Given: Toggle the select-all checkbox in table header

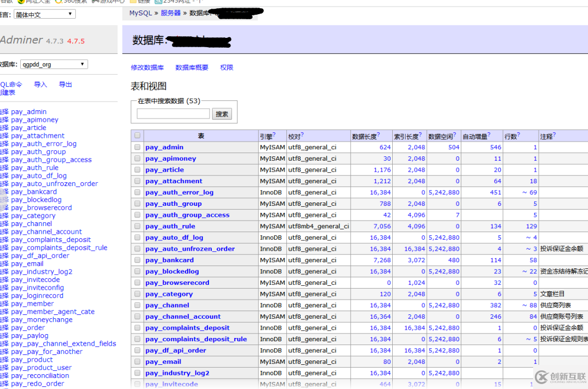Looking at the screenshot, I should click(x=137, y=136).
